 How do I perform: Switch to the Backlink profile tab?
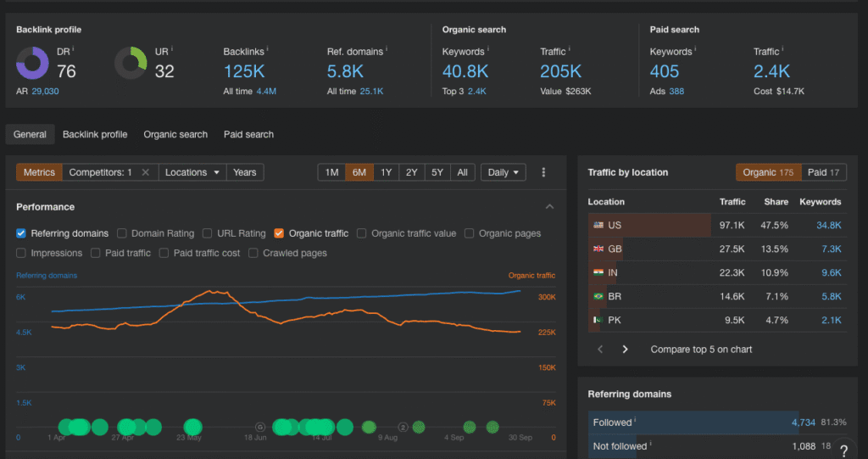95,134
